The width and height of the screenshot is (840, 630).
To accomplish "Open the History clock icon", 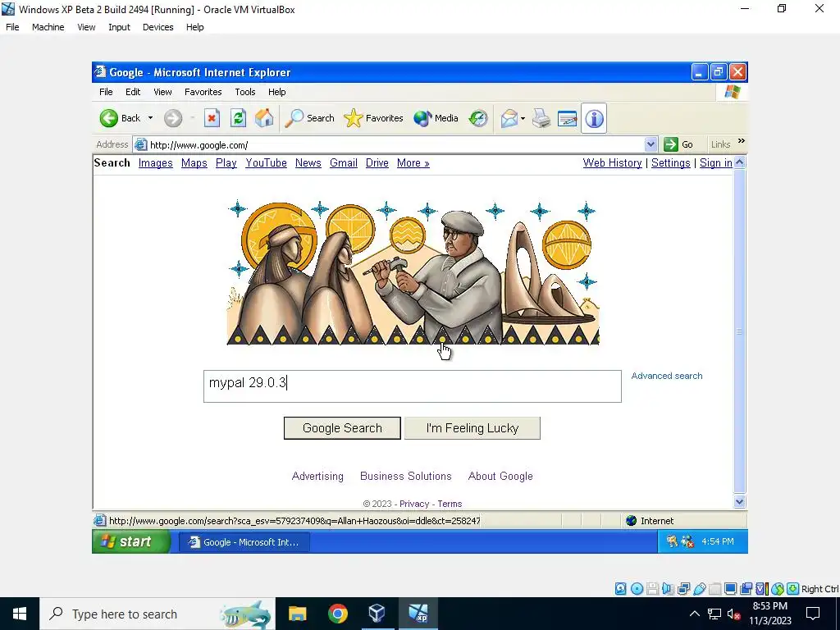I will click(x=478, y=118).
